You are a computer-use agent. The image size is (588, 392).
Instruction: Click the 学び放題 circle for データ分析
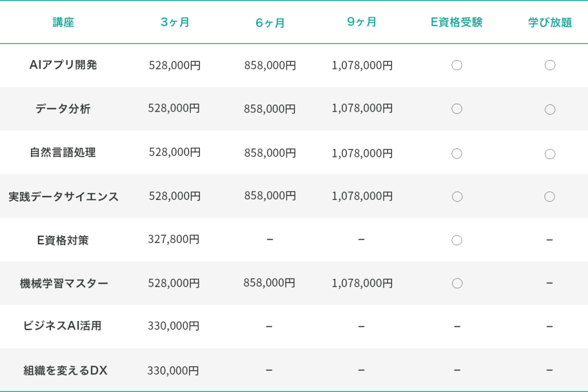click(550, 109)
